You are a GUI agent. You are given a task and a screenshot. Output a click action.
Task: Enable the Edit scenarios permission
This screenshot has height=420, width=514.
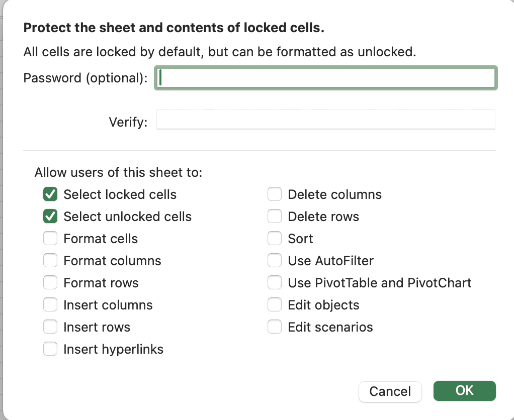[275, 327]
